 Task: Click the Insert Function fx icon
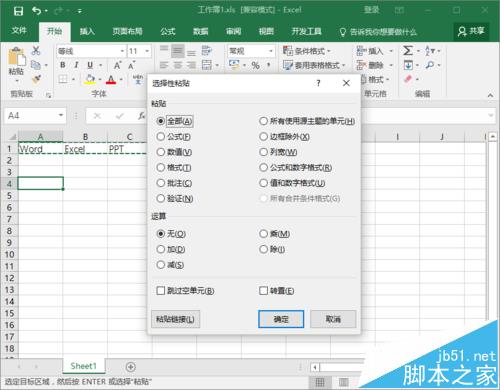tap(142, 116)
